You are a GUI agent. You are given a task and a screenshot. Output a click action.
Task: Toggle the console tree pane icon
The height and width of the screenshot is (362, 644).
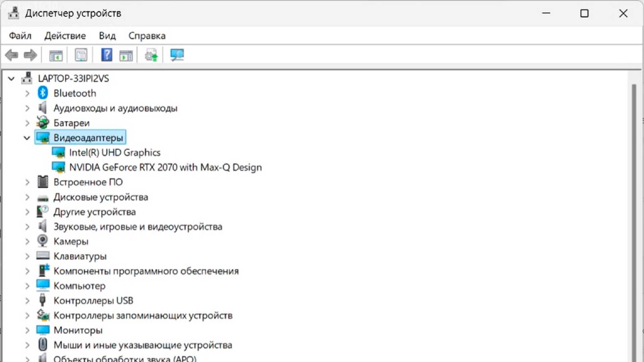[56, 55]
